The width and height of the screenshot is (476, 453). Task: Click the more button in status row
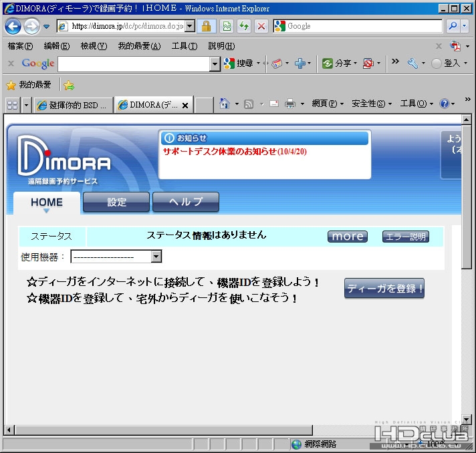coord(348,237)
